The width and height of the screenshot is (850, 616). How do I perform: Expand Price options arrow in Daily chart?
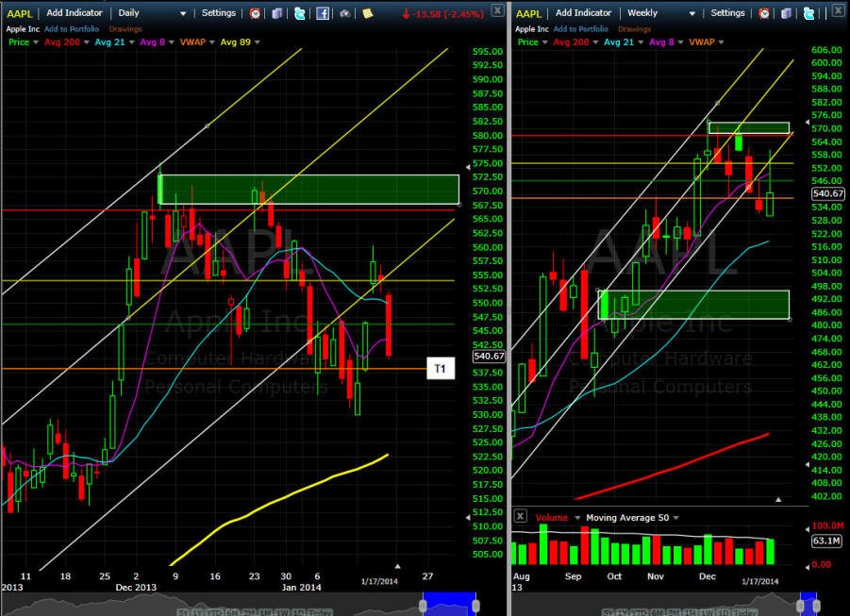(x=36, y=42)
